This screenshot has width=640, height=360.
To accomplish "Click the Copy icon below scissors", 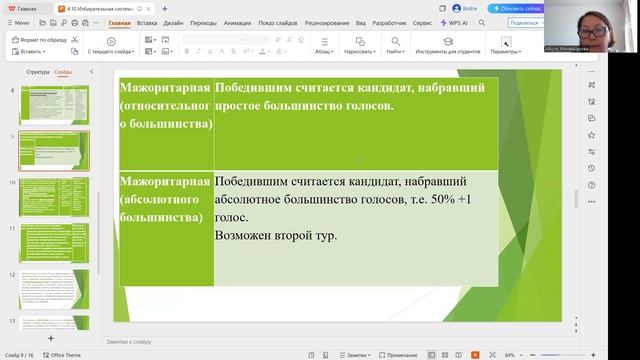I will pos(74,51).
